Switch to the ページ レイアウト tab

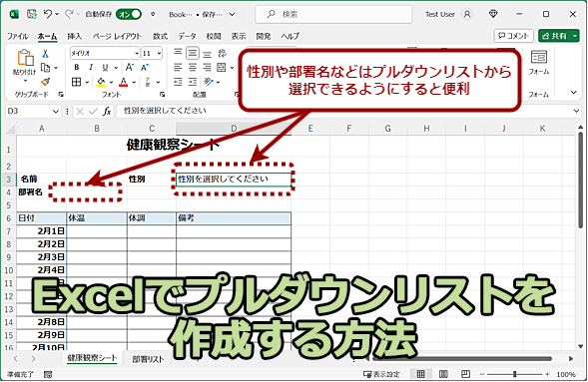(117, 36)
